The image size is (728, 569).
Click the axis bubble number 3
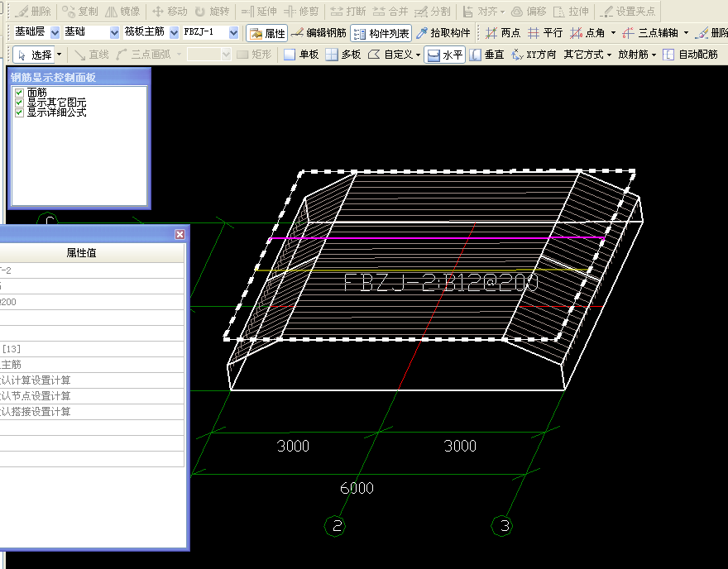502,526
